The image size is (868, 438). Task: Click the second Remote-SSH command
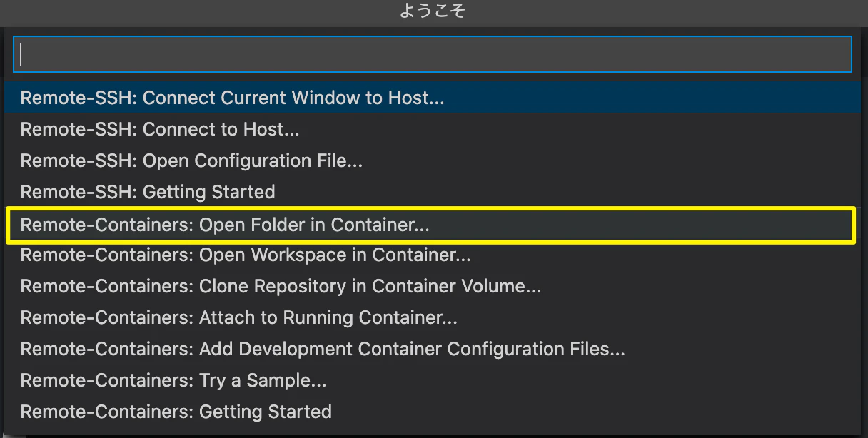point(160,129)
